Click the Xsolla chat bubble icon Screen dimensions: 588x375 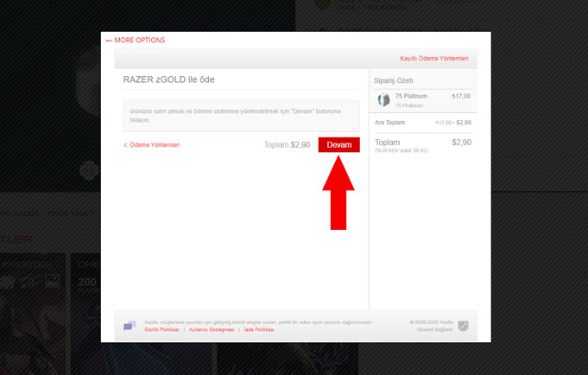(130, 325)
